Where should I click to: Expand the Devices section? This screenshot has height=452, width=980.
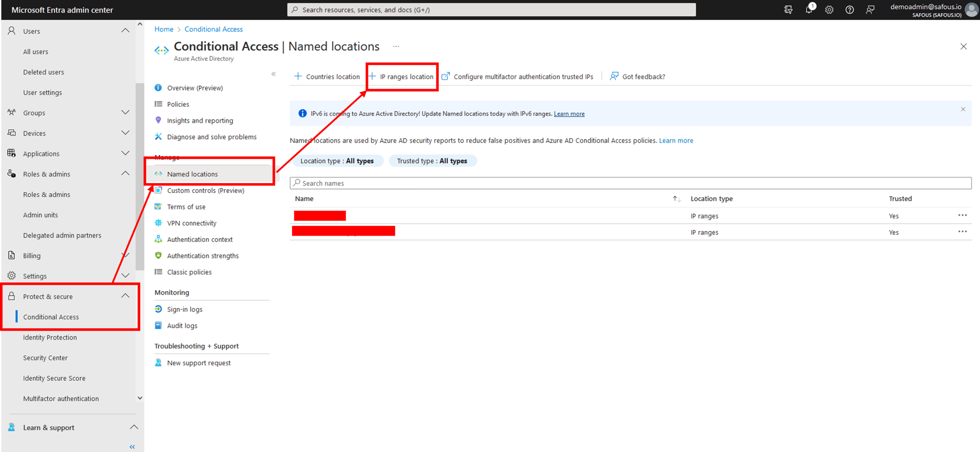tap(125, 133)
